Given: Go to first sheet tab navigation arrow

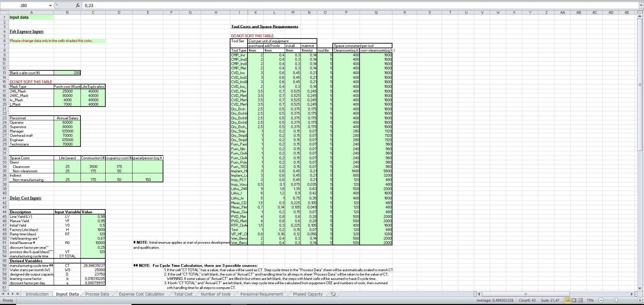Looking at the screenshot, I should pyautogui.click(x=4, y=294).
